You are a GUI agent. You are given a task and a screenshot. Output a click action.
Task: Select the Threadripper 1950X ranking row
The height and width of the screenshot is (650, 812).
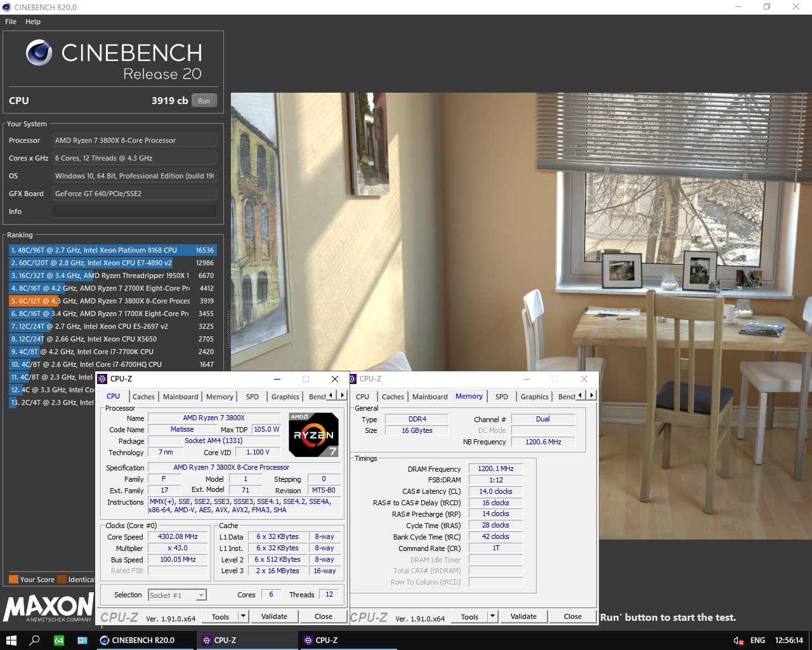coord(112,275)
